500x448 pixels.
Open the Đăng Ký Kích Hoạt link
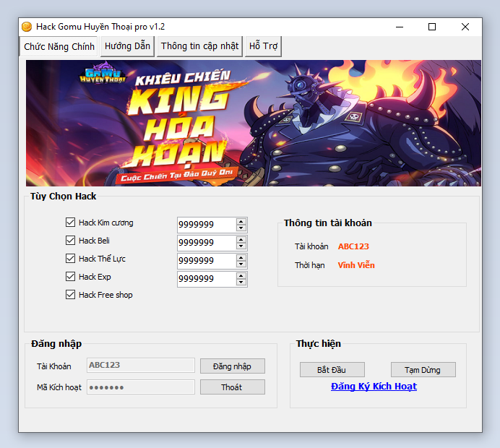click(x=374, y=387)
